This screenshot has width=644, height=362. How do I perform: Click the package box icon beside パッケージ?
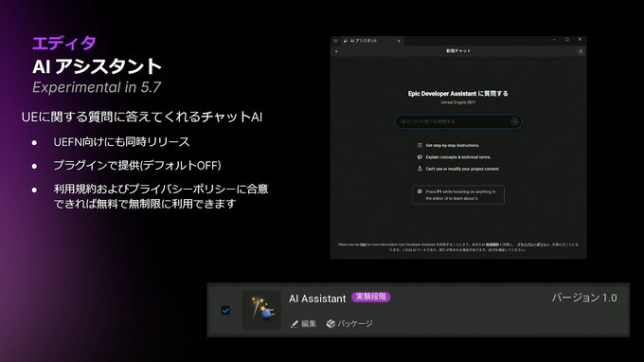(x=331, y=324)
